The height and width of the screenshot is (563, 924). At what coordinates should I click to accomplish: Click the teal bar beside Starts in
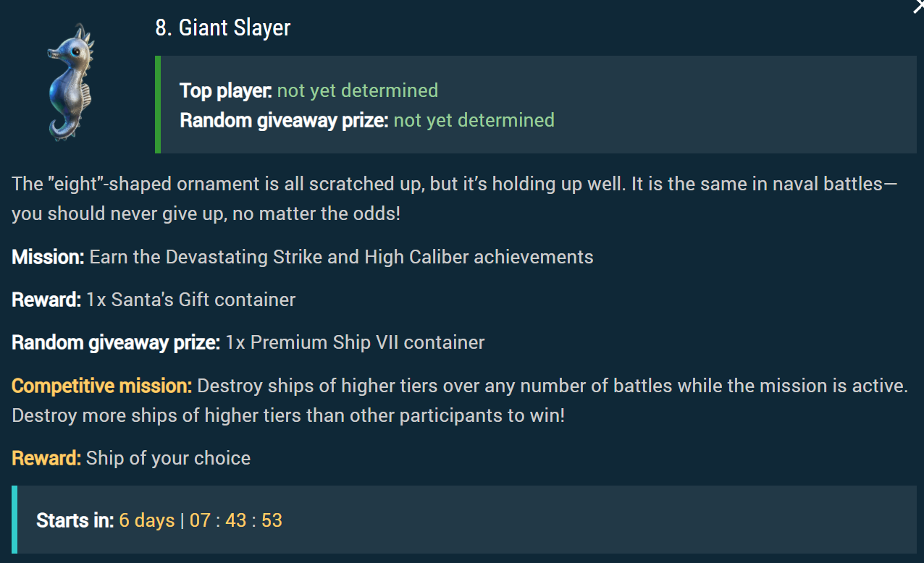click(14, 520)
